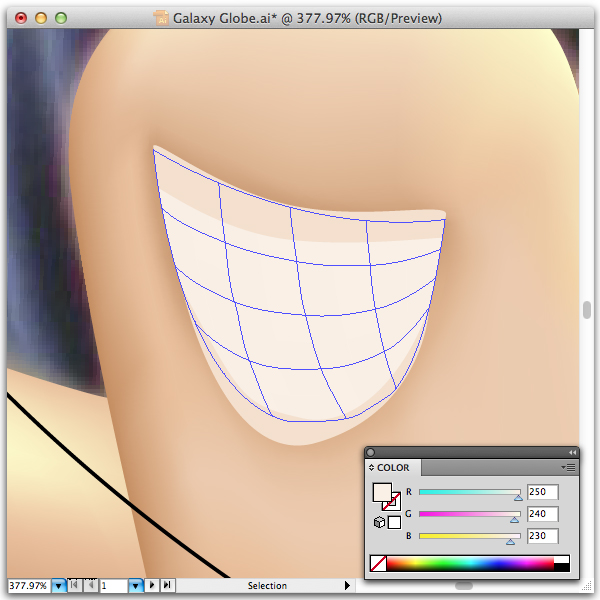
Task: Click the zoom level field showing 377.97%
Action: click(x=29, y=585)
